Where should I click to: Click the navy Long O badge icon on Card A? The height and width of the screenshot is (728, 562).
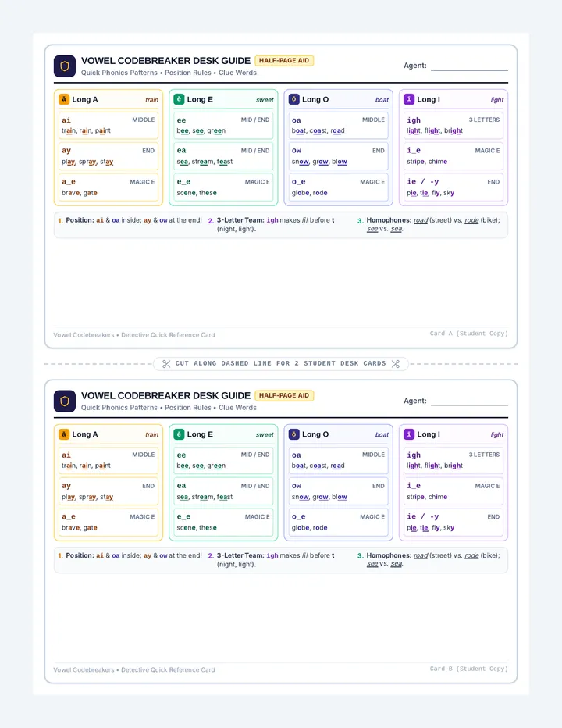pyautogui.click(x=293, y=99)
